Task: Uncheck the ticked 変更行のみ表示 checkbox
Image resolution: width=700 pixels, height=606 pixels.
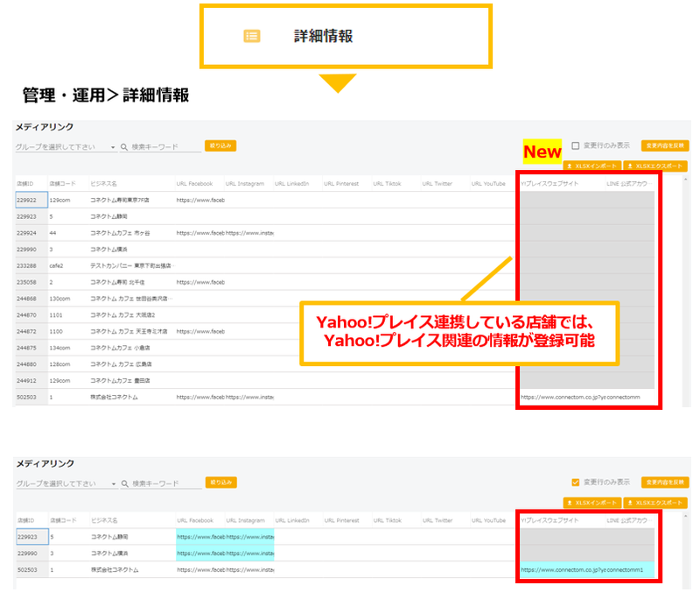Action: (575, 482)
